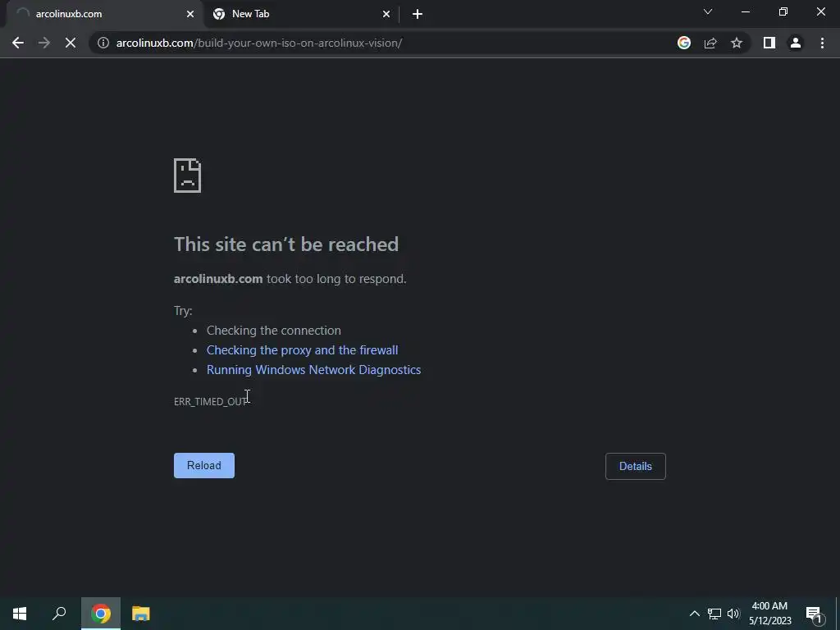Click the Reload button
The width and height of the screenshot is (840, 630).
coord(204,466)
